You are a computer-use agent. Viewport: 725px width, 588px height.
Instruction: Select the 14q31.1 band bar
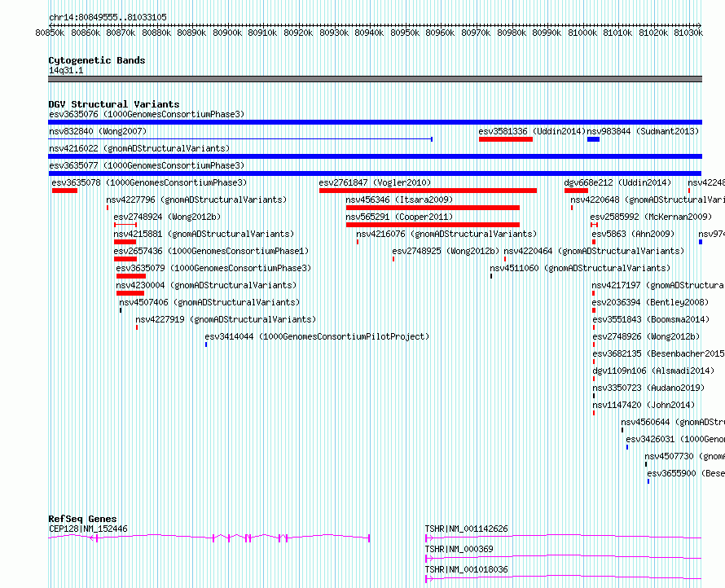pos(375,79)
